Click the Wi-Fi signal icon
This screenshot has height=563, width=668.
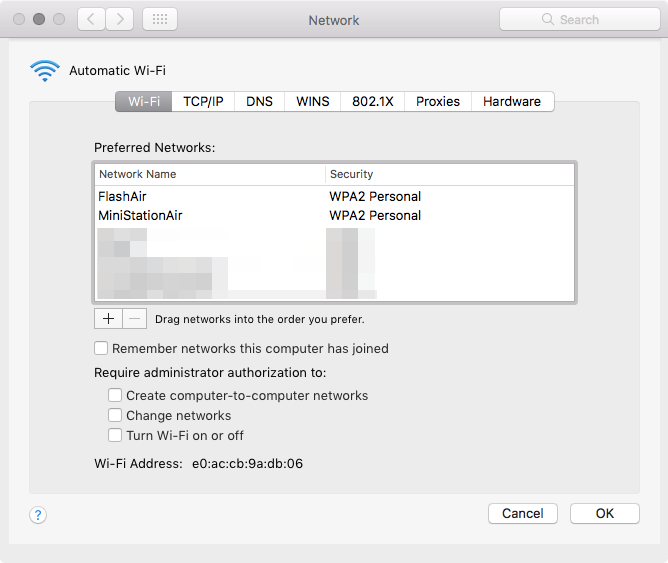tap(45, 70)
